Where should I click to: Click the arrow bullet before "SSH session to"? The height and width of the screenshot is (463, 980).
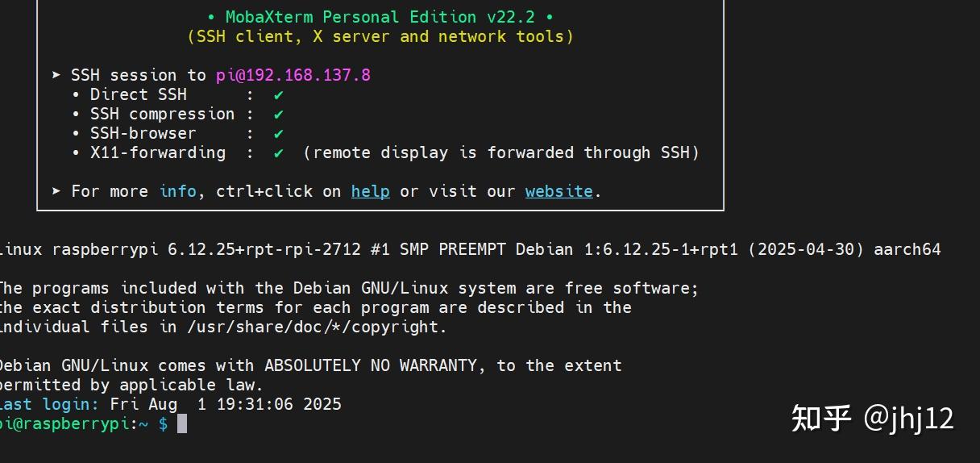56,75
